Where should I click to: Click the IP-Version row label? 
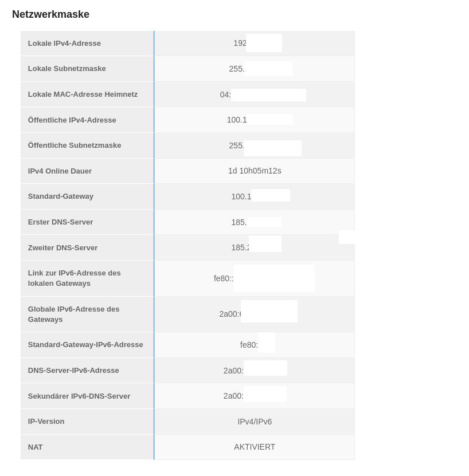tap(46, 422)
